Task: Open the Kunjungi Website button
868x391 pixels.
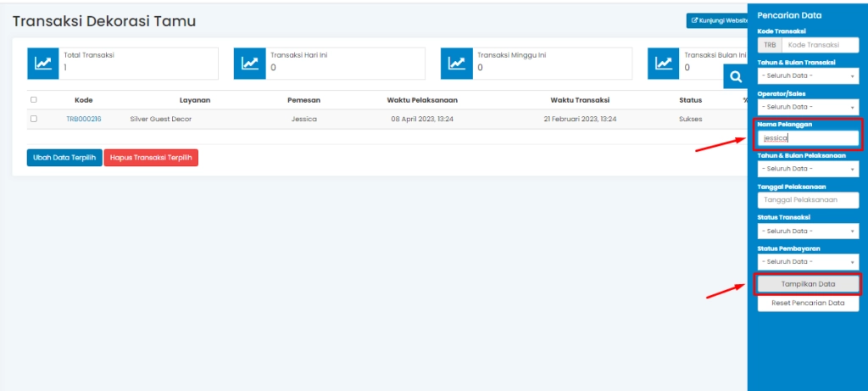Action: click(718, 20)
